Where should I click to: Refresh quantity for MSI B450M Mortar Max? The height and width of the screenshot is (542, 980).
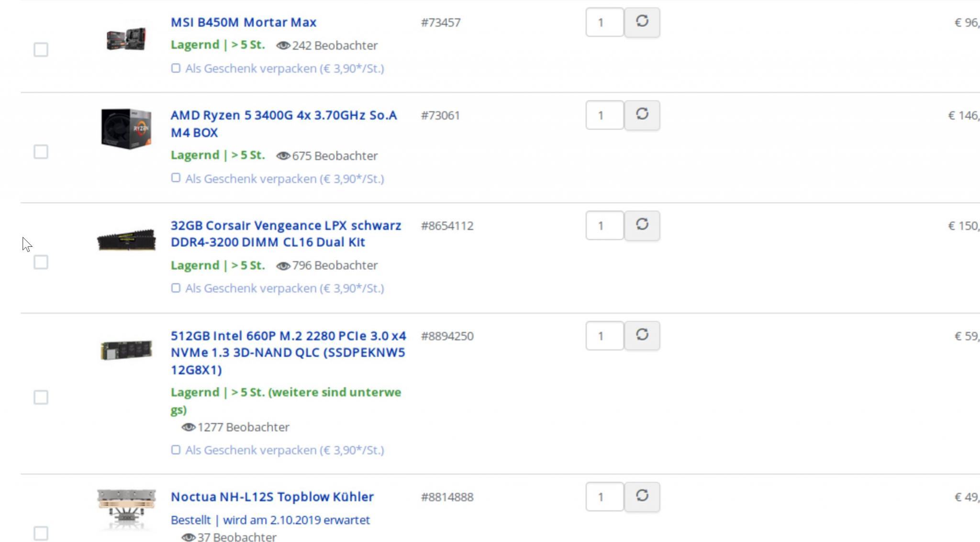tap(642, 22)
